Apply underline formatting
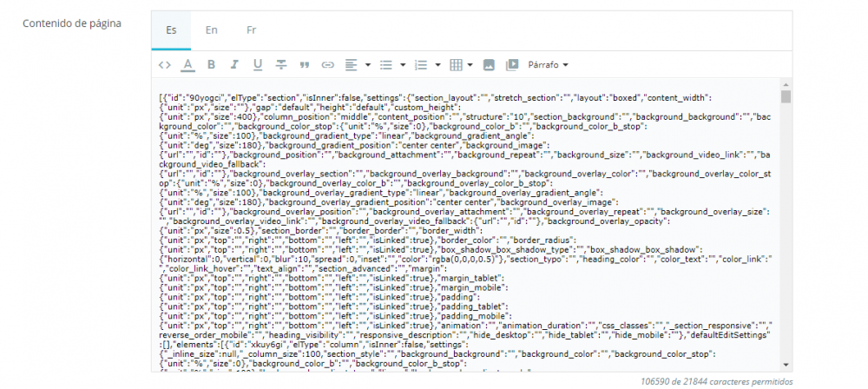 click(x=258, y=65)
